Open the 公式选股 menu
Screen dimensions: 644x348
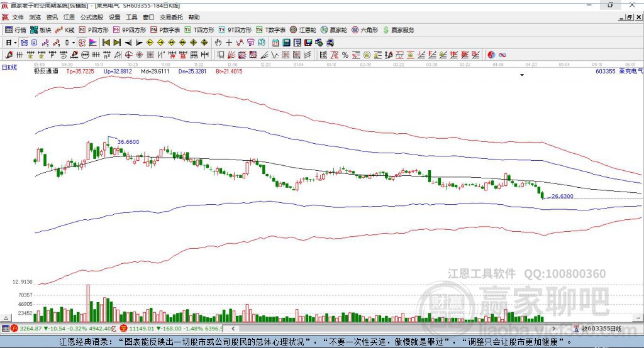click(x=92, y=17)
